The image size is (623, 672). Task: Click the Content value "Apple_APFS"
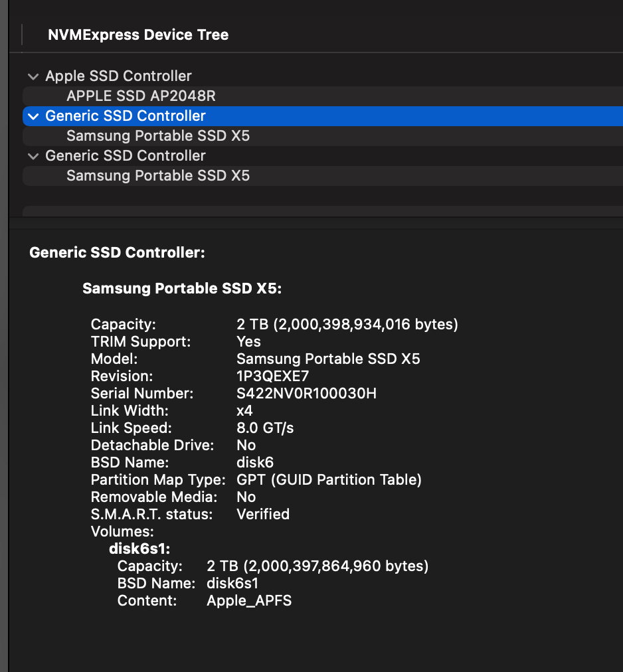(249, 601)
